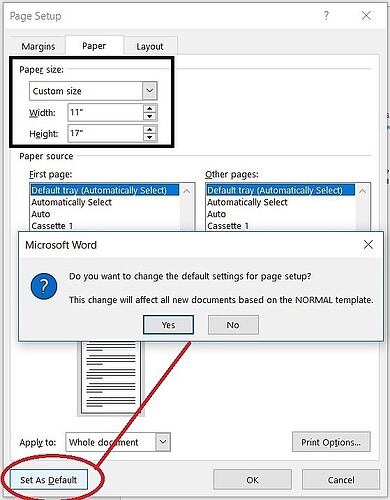Screen dimensions: 390x500
Task: Decline default change with No
Action: (x=233, y=325)
